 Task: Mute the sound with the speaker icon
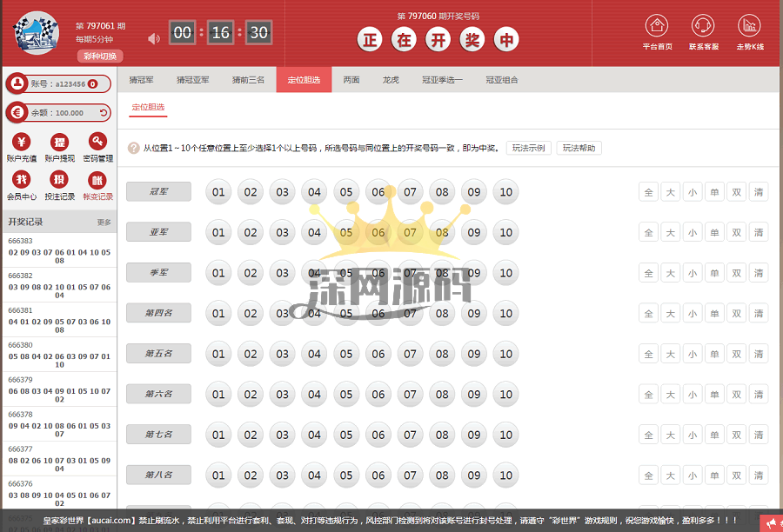[154, 38]
